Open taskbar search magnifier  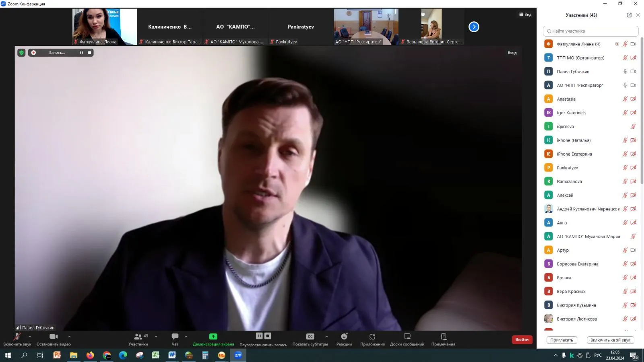24,355
